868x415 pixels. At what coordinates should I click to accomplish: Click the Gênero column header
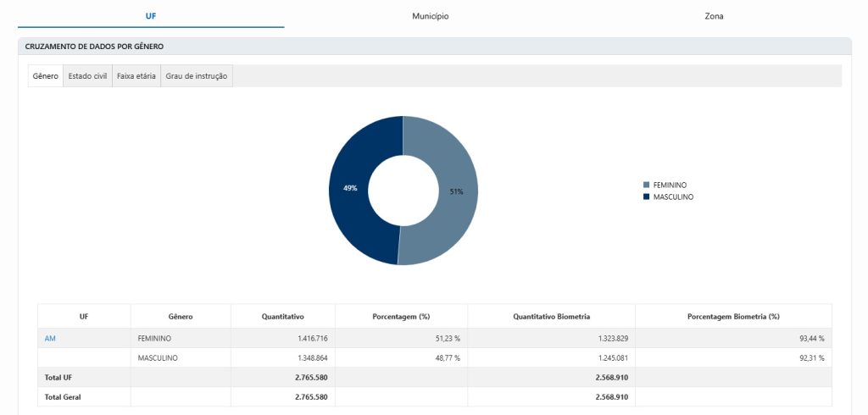coord(181,317)
